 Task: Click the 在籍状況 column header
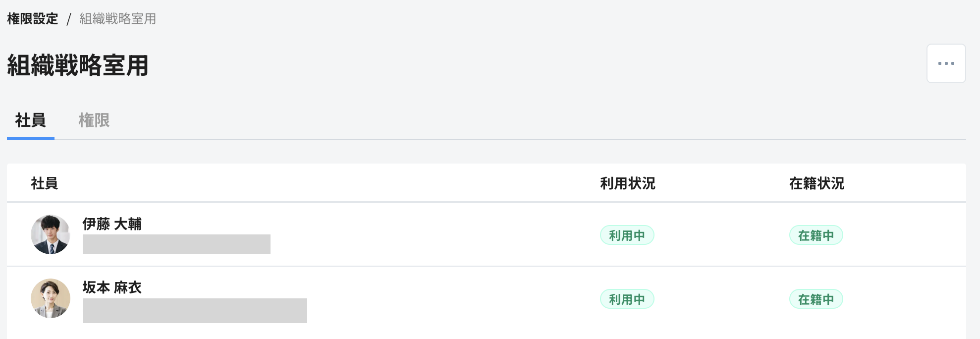click(817, 183)
